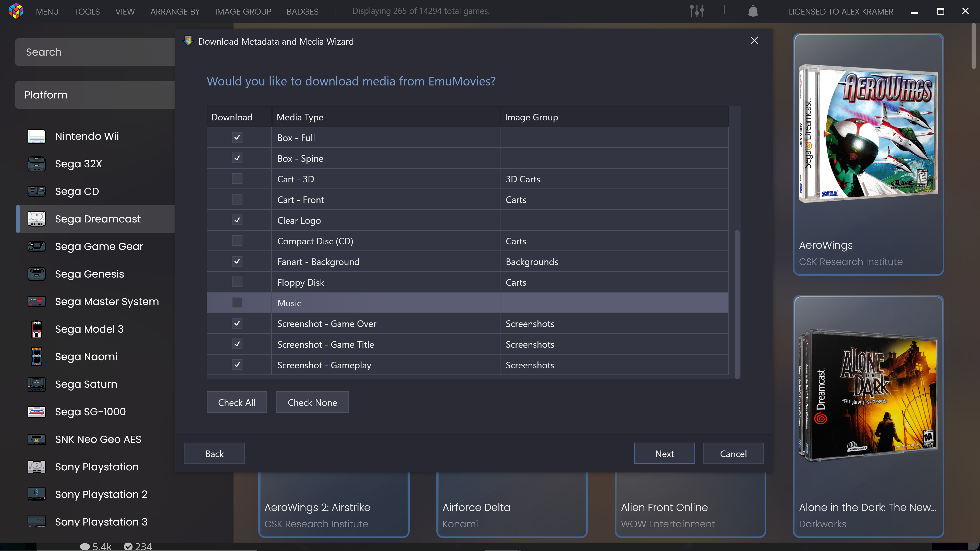This screenshot has width=980, height=551.
Task: Select the Sony Playstation 3 icon
Action: 36,522
